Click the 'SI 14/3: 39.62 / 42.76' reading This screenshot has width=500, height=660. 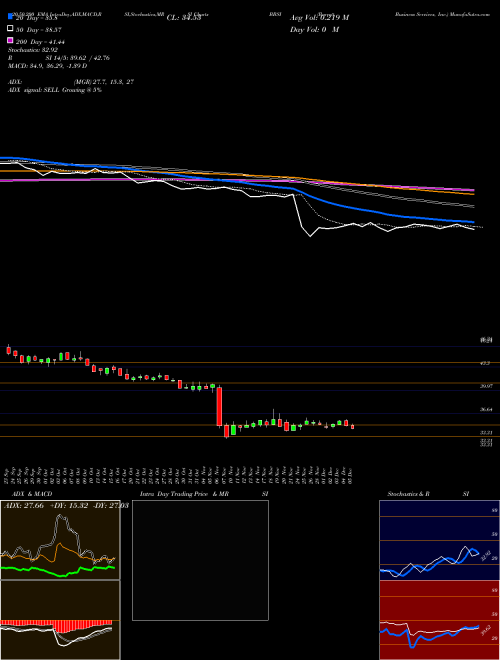[78, 58]
